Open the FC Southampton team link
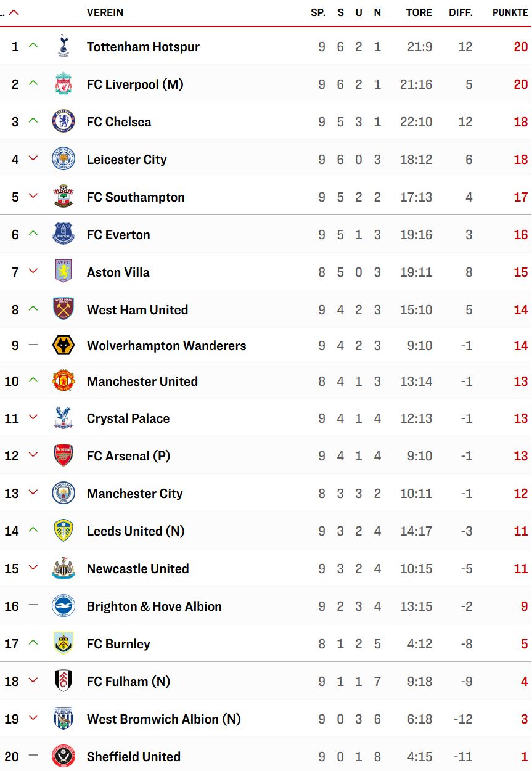Image resolution: width=532 pixels, height=771 pixels. [136, 197]
